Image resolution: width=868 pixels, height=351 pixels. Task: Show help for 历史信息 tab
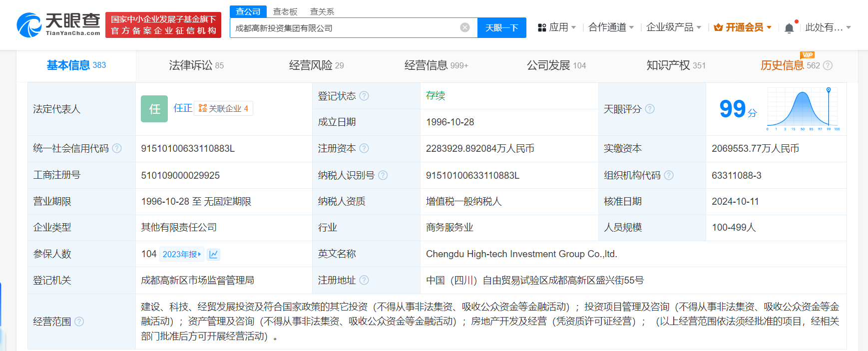pos(828,65)
